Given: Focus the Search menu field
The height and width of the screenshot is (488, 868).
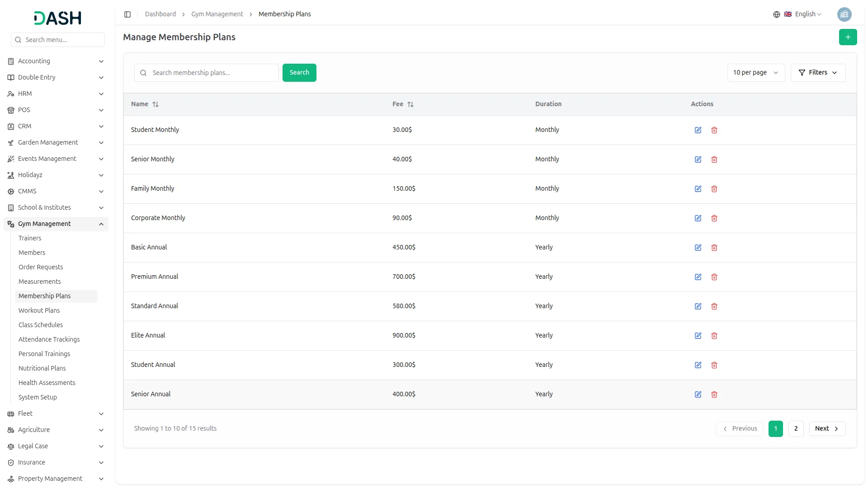Looking at the screenshot, I should coord(58,40).
